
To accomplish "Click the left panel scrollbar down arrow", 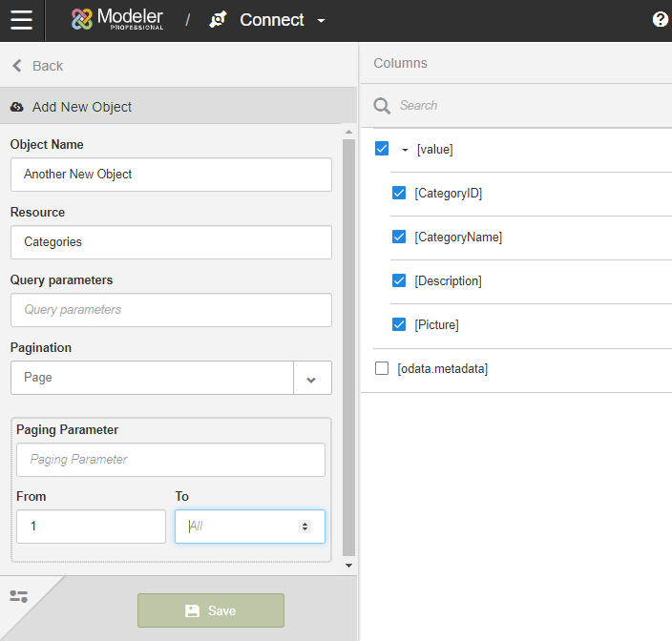I will (x=348, y=566).
